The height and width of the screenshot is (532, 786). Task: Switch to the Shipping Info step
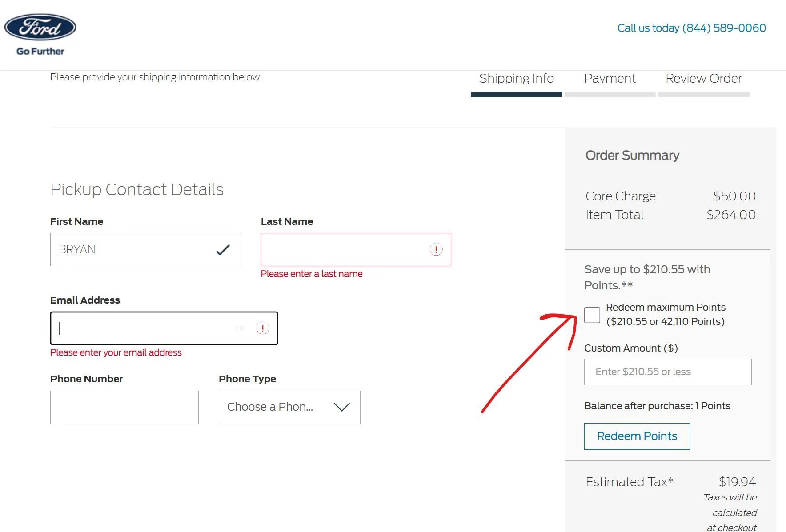[516, 79]
